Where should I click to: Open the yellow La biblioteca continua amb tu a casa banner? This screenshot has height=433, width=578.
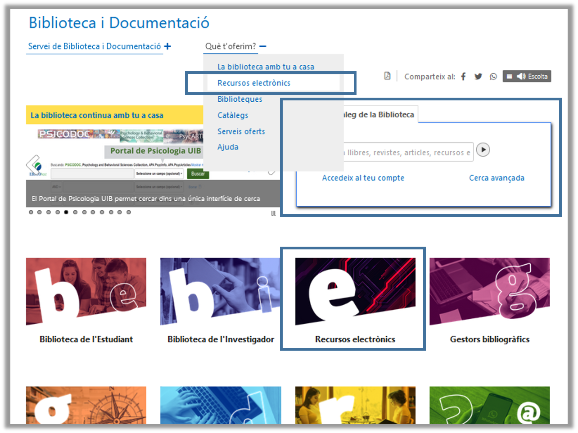pos(114,115)
